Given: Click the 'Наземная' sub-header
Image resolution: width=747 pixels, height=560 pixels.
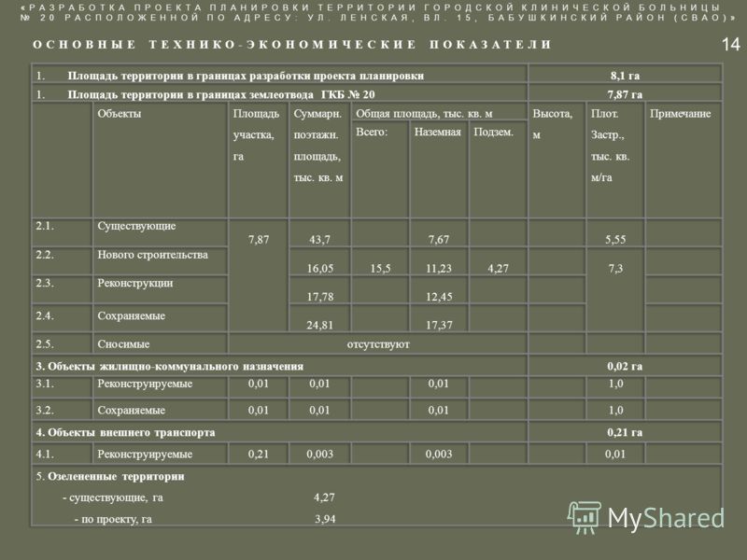Looking at the screenshot, I should click(x=437, y=132).
